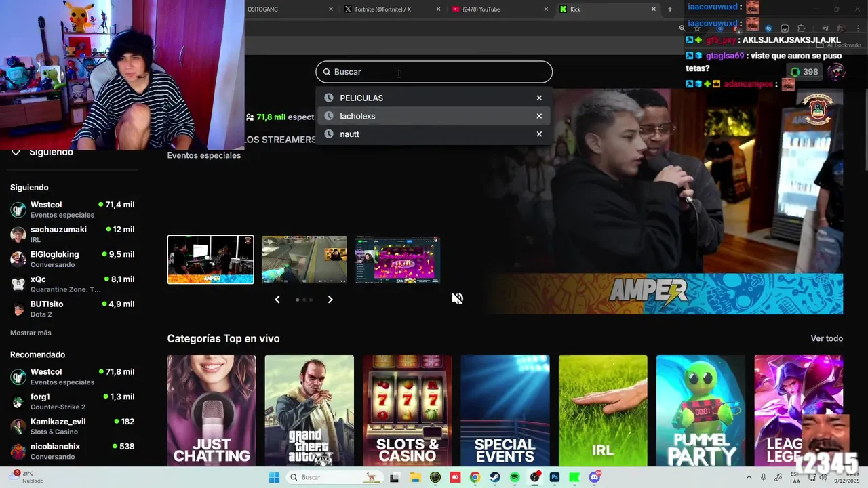Image resolution: width=868 pixels, height=488 pixels.
Task: Open the Grand Theft Auto V category
Action: coord(309,411)
